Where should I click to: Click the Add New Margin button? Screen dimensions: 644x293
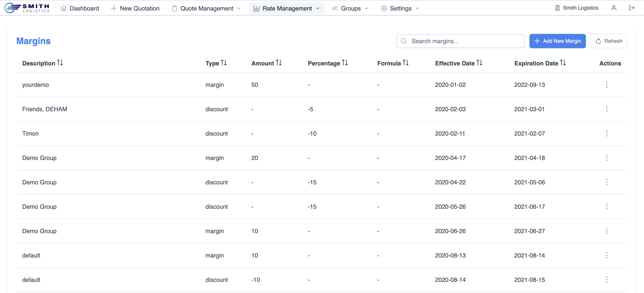pyautogui.click(x=557, y=41)
